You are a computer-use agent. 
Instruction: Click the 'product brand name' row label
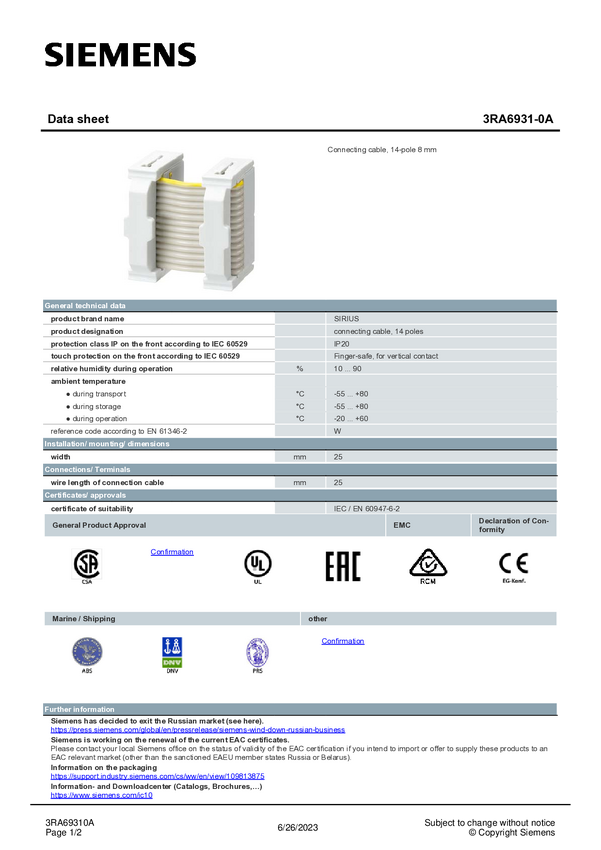pos(87,319)
